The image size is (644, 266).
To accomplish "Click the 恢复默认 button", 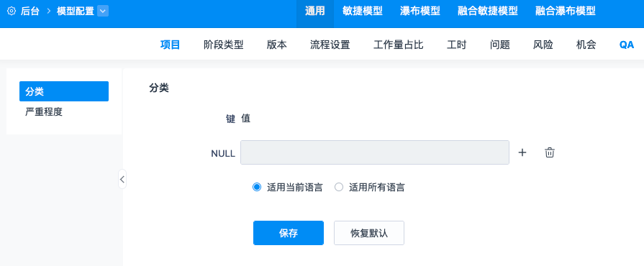I will 369,233.
